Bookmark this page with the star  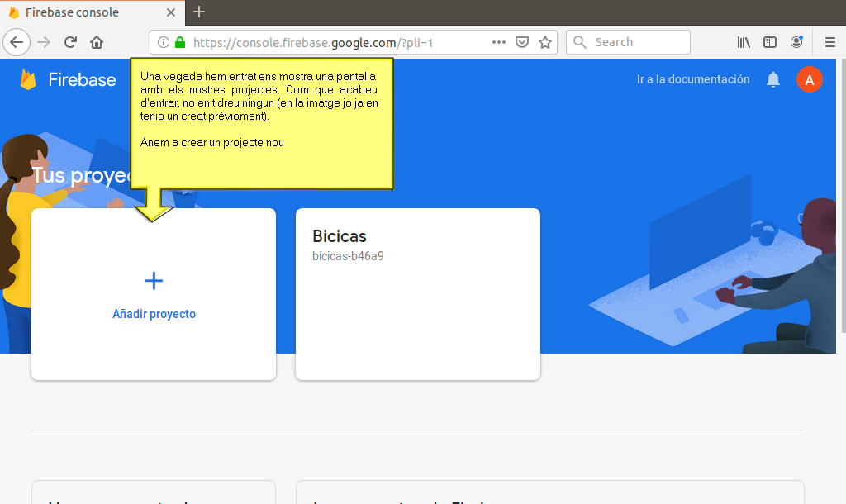(x=545, y=42)
